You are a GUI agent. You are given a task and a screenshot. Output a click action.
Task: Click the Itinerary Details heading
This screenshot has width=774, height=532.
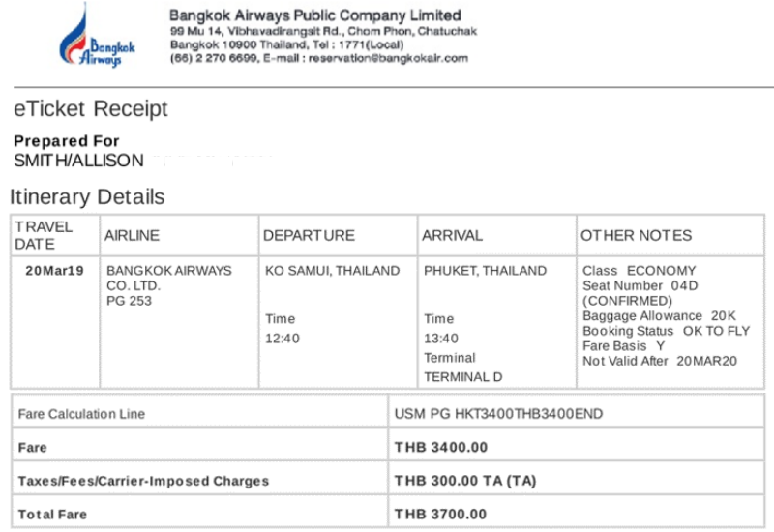(x=87, y=196)
